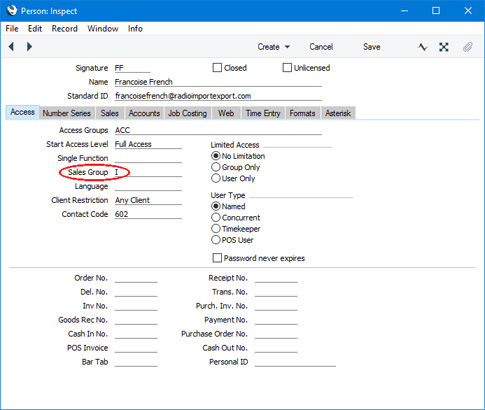Minimize the Person: Inspect window
The image size is (485, 410).
(404, 11)
